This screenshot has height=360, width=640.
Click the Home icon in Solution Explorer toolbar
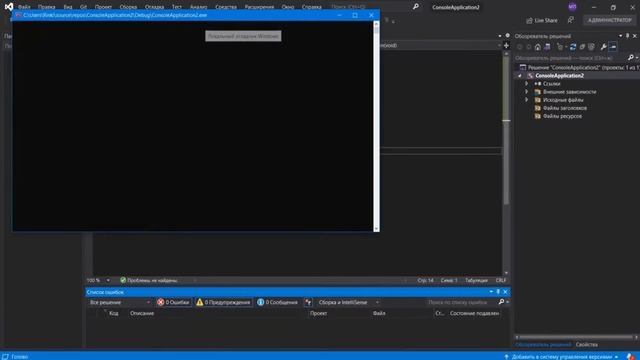point(538,47)
